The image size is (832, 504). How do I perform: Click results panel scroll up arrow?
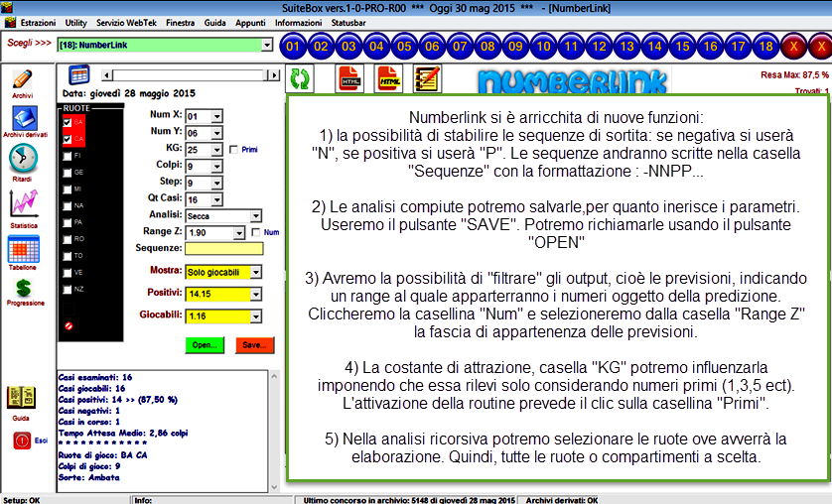pos(274,376)
